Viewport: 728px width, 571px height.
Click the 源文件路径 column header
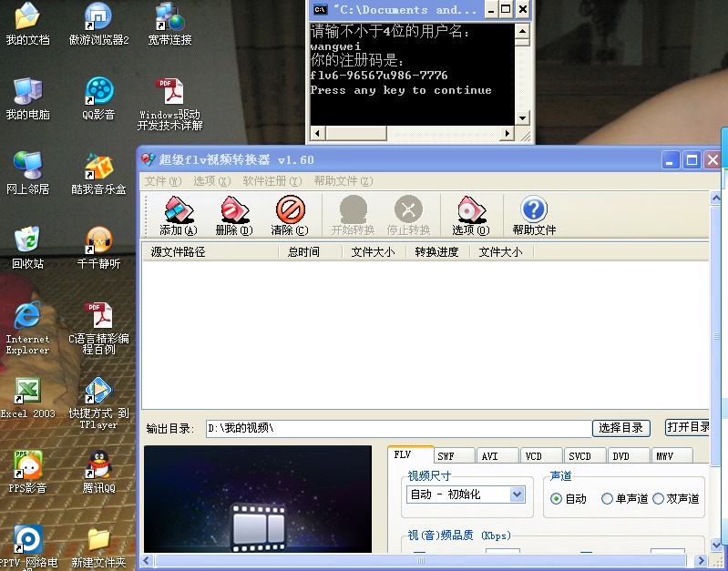pos(179,252)
